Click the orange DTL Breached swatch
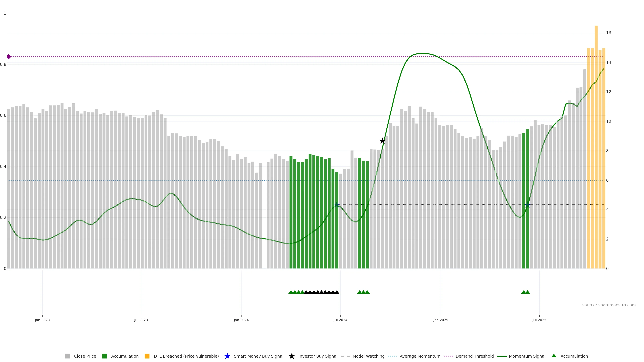The height and width of the screenshot is (362, 644). 147,356
